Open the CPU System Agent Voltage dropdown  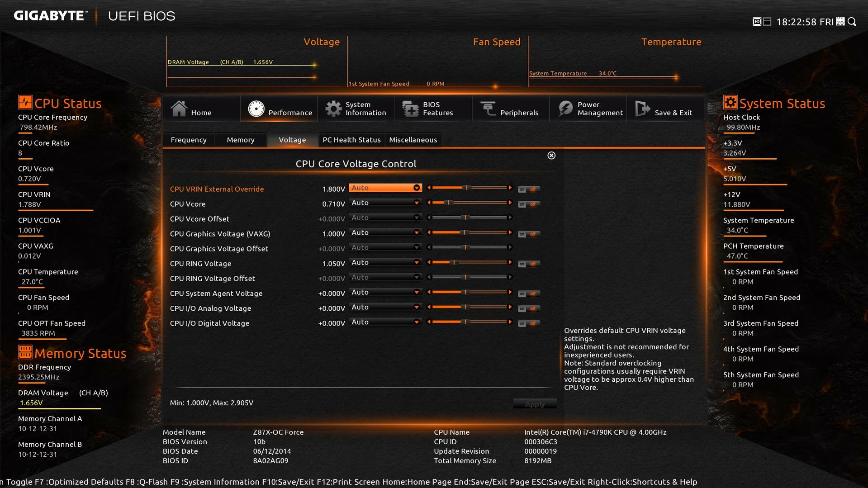[385, 292]
